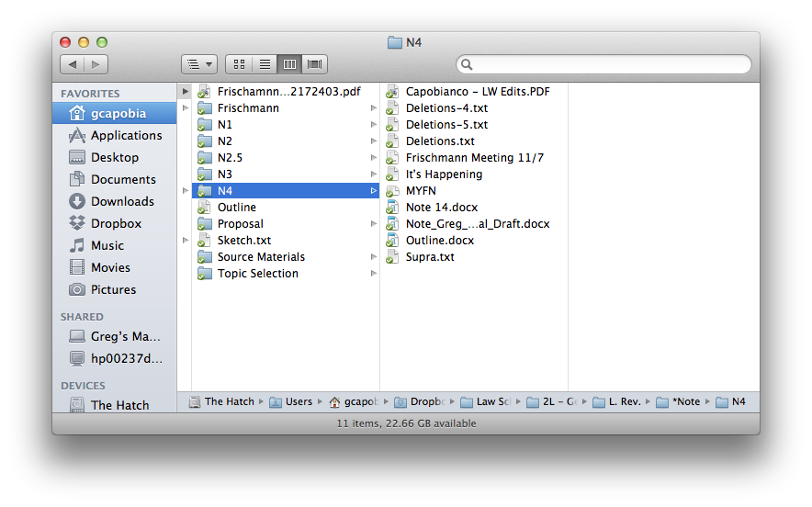Image resolution: width=812 pixels, height=507 pixels.
Task: Select Deletions.txt file
Action: pos(474,141)
